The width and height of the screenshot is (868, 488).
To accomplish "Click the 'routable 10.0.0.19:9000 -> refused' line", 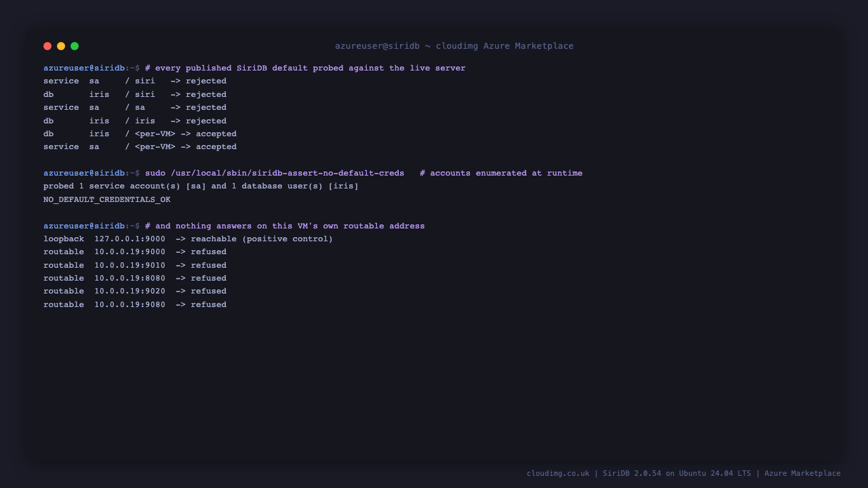I will 135,252.
